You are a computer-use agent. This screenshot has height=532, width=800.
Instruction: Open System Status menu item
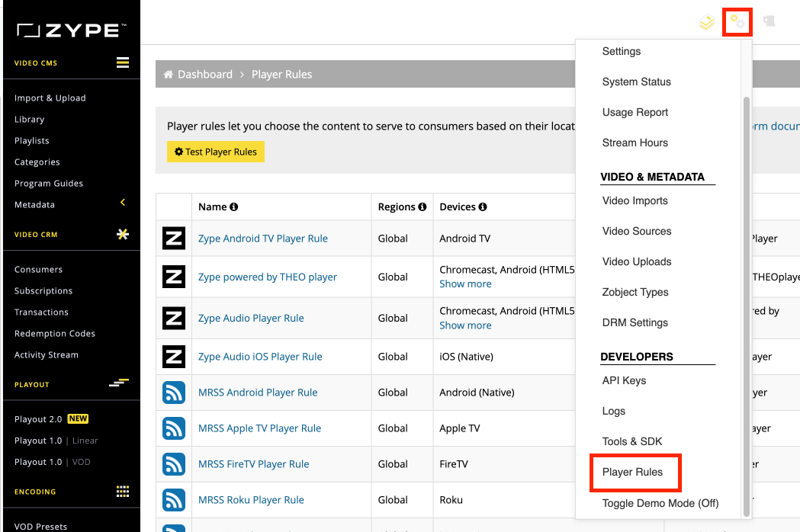click(x=636, y=82)
